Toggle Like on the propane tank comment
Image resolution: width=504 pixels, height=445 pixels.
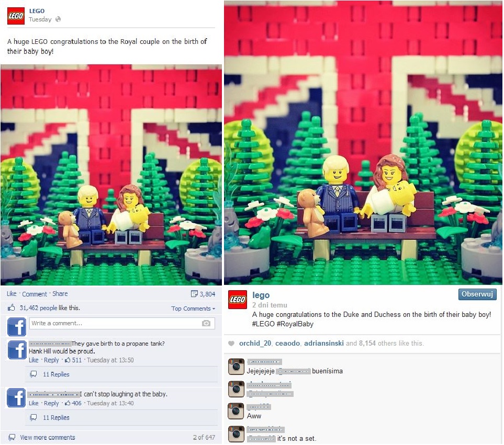(x=33, y=360)
